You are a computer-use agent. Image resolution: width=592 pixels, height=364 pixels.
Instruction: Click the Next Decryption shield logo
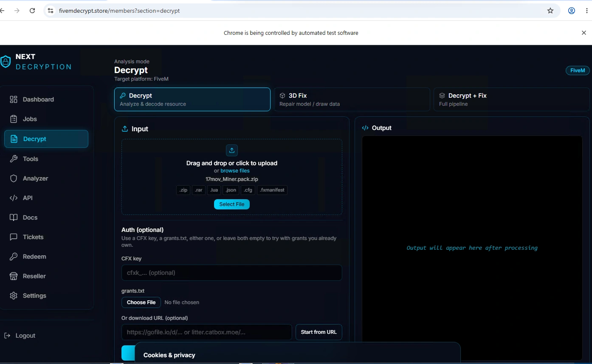coord(5,62)
